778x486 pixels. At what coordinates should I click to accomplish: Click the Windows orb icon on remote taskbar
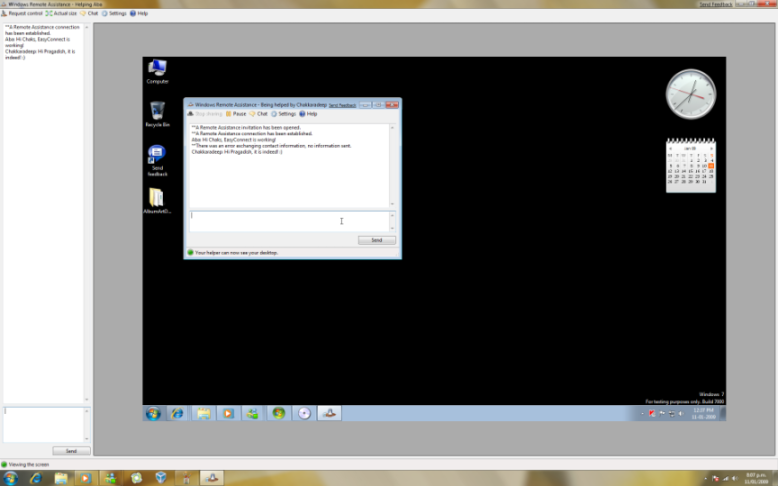(278, 413)
